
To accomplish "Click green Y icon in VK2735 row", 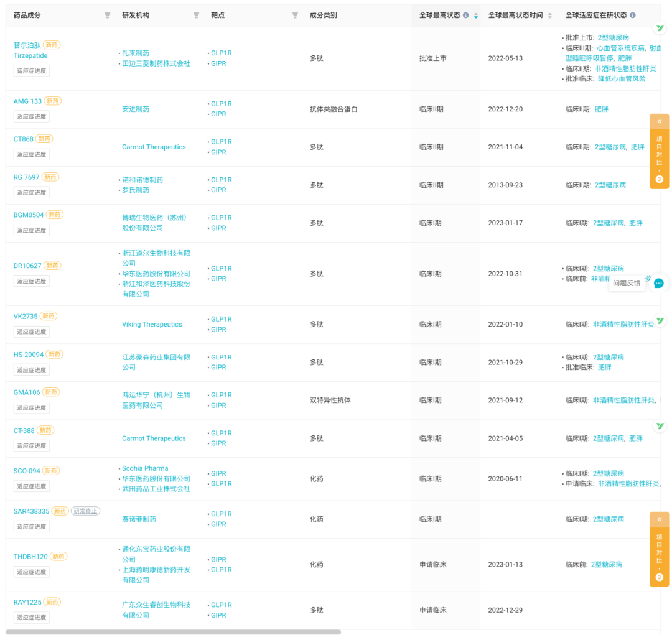I will coord(660,320).
